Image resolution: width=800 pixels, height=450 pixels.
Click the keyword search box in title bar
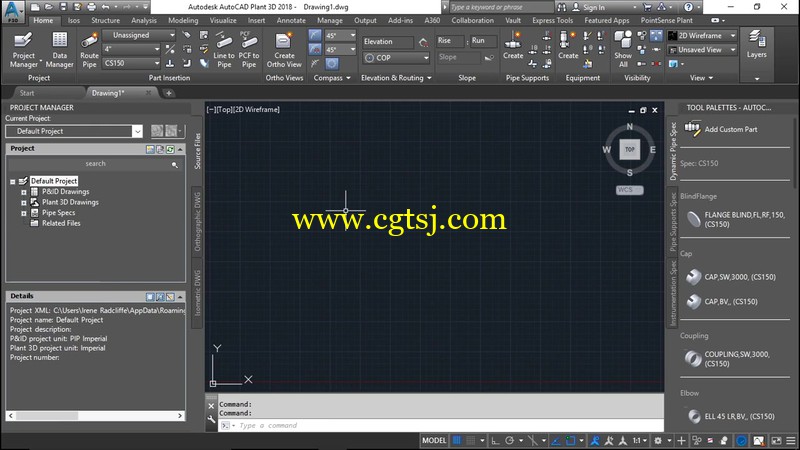[501, 7]
